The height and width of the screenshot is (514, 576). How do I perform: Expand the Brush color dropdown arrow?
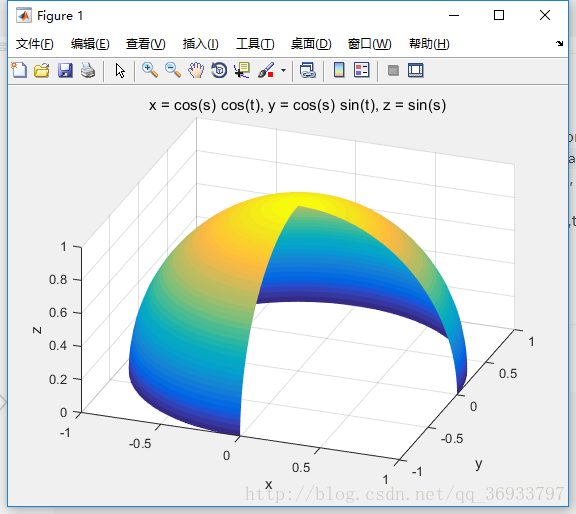coord(283,70)
